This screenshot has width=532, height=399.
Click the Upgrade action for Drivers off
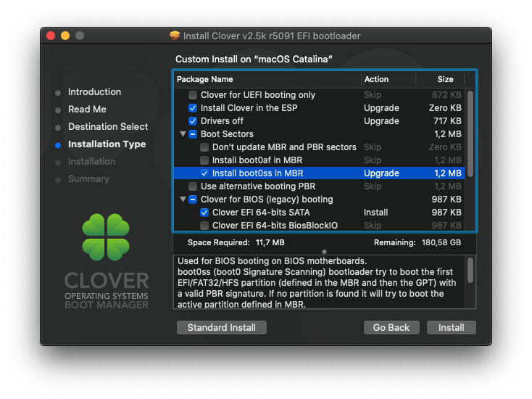click(381, 121)
